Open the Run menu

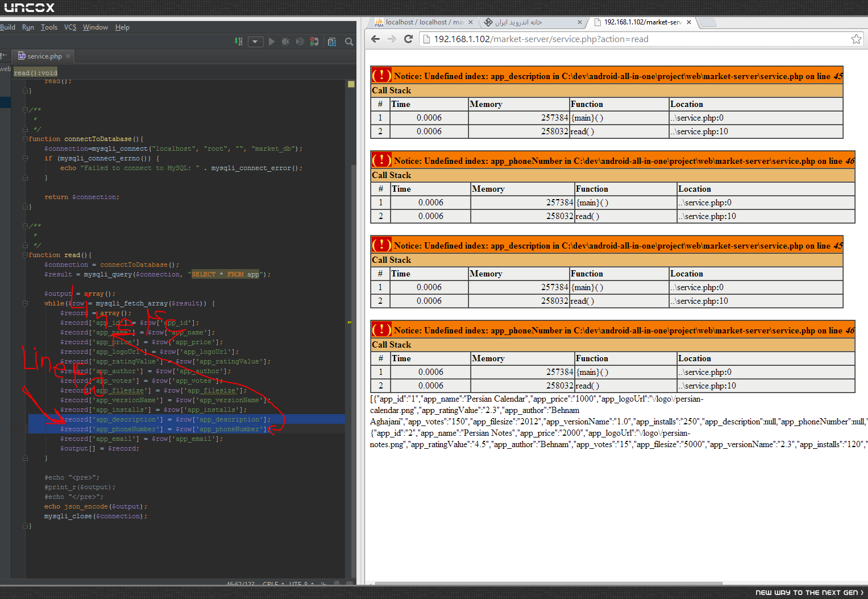click(28, 27)
